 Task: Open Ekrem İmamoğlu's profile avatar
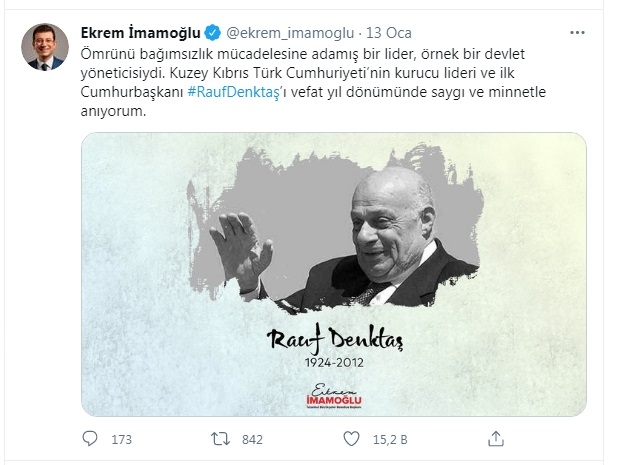pyautogui.click(x=45, y=47)
